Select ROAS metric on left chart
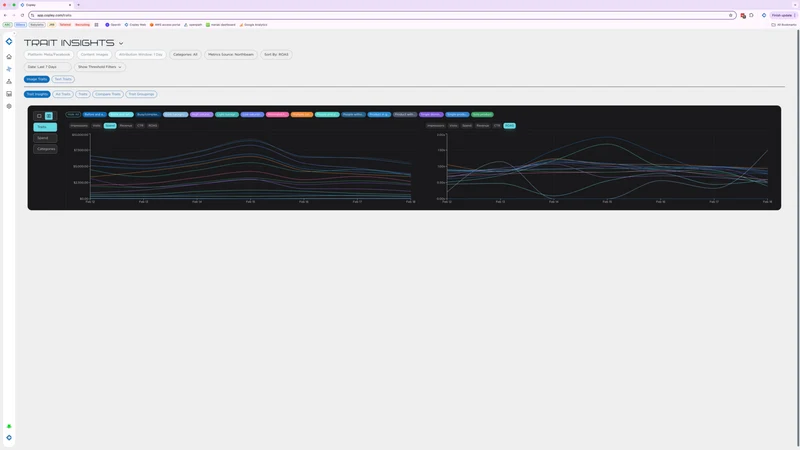 click(x=153, y=126)
